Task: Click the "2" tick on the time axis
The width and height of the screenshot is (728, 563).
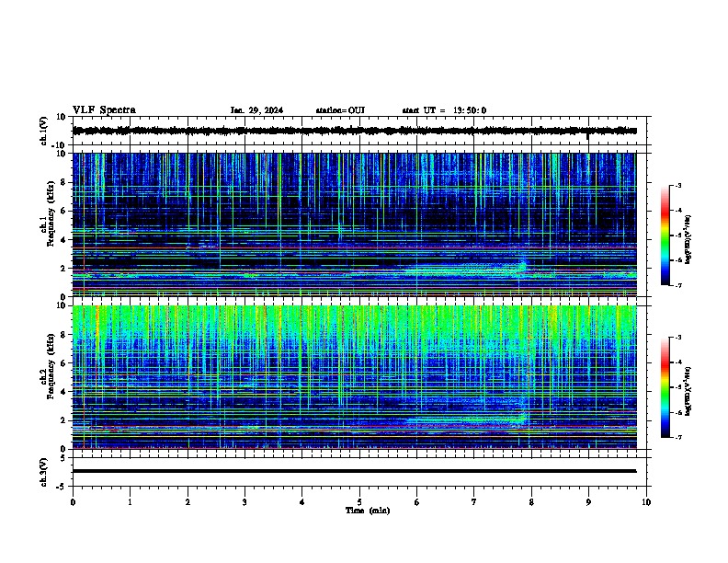Action: pyautogui.click(x=188, y=502)
